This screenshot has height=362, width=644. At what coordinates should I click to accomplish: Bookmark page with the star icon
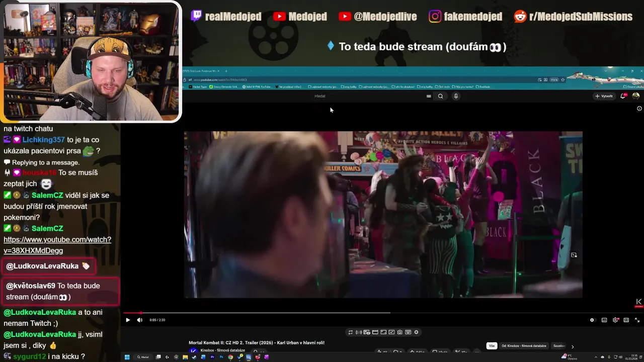tap(562, 79)
